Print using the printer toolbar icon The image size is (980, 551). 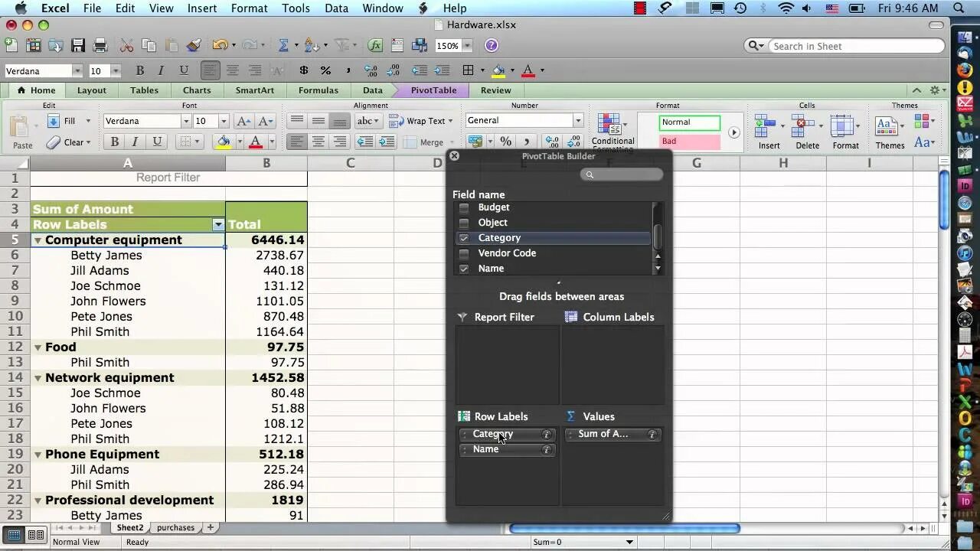coord(100,46)
